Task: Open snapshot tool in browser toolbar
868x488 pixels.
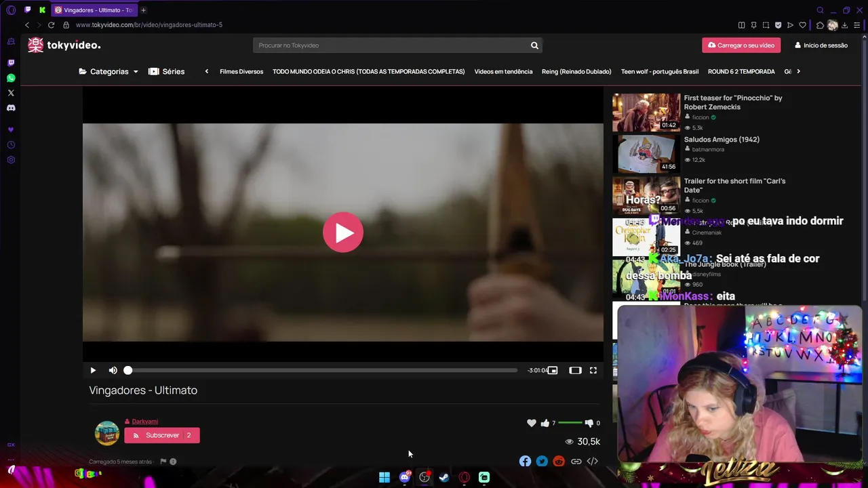Action: coord(766,25)
